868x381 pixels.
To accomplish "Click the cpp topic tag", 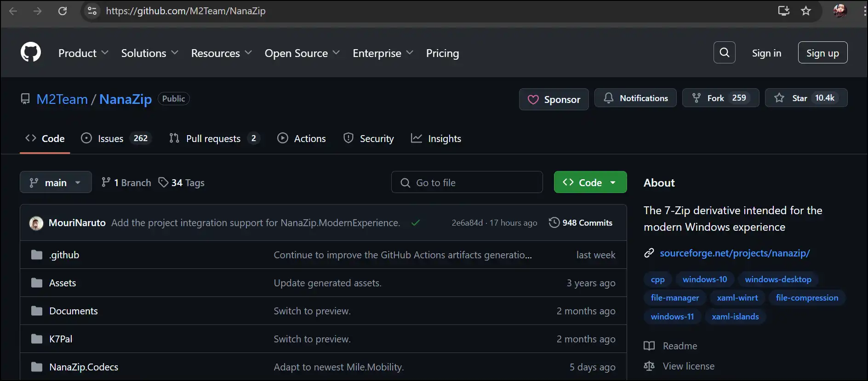I will 657,279.
